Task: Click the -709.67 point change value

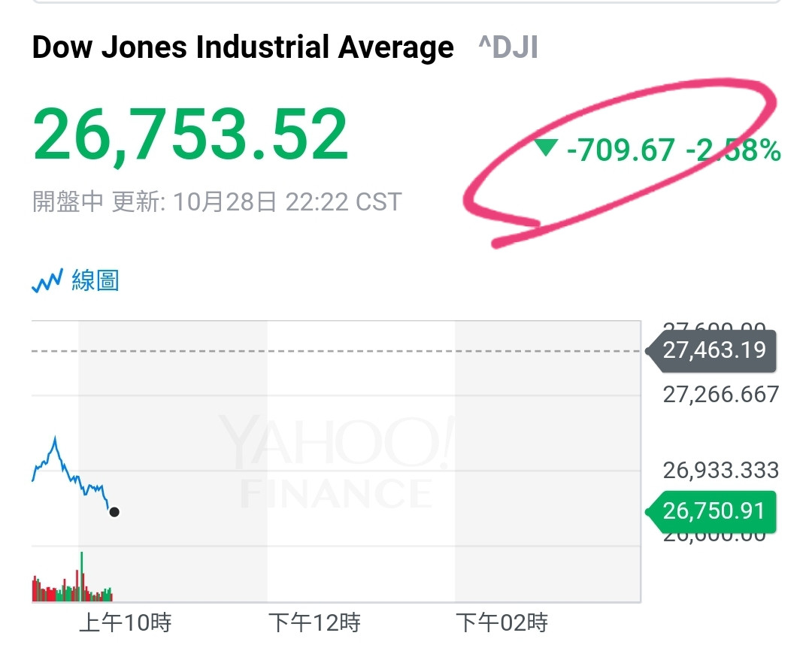Action: [x=621, y=150]
